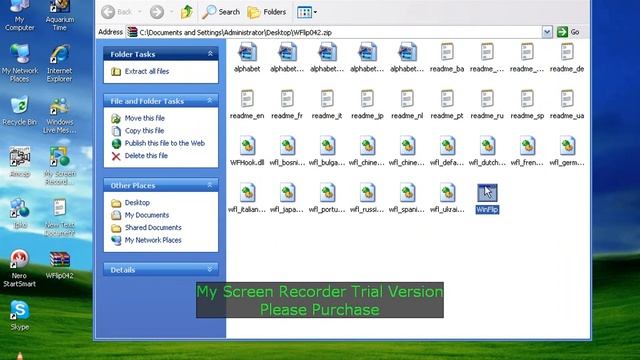Collapse the Other Places panel
640x360 pixels.
point(210,185)
